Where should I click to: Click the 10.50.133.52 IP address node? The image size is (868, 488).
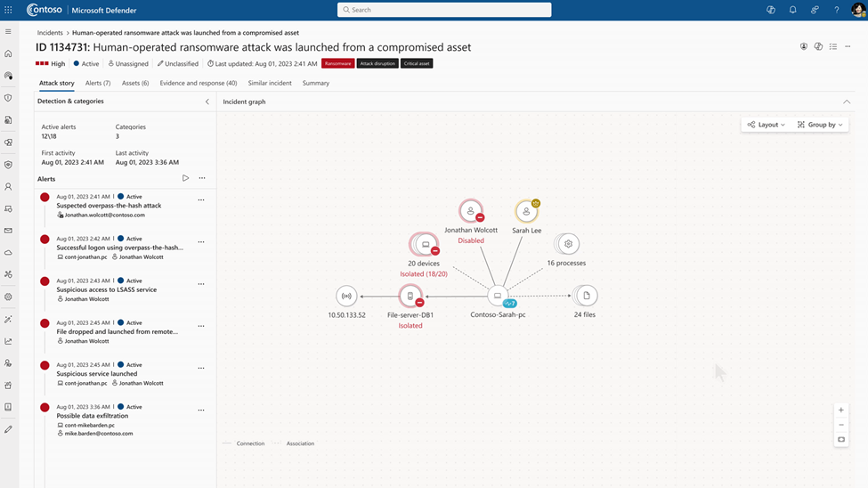pos(346,296)
